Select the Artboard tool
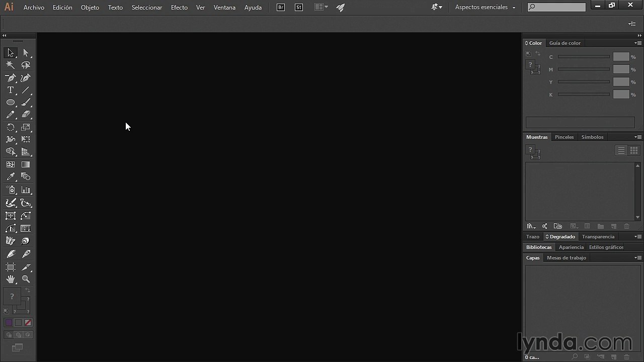 pyautogui.click(x=11, y=267)
